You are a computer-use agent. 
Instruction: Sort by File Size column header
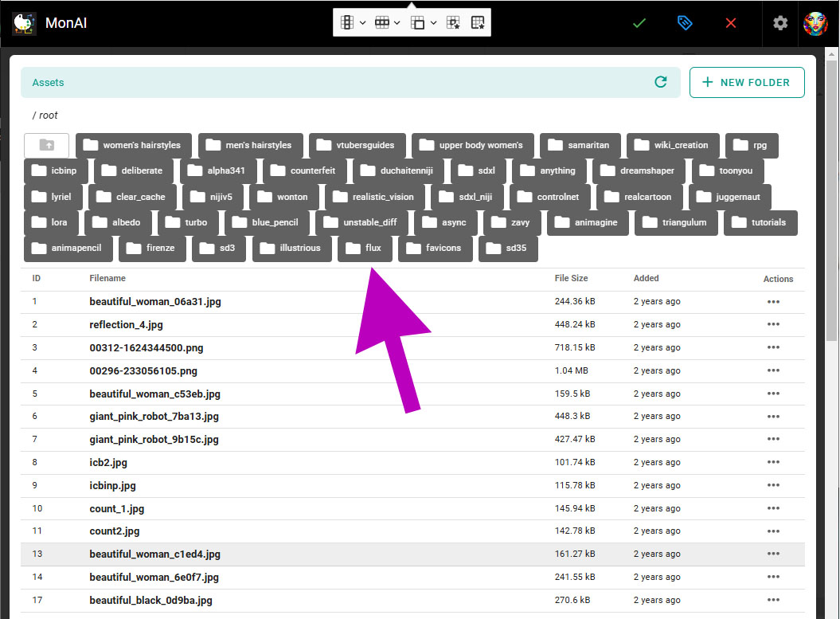tap(571, 278)
